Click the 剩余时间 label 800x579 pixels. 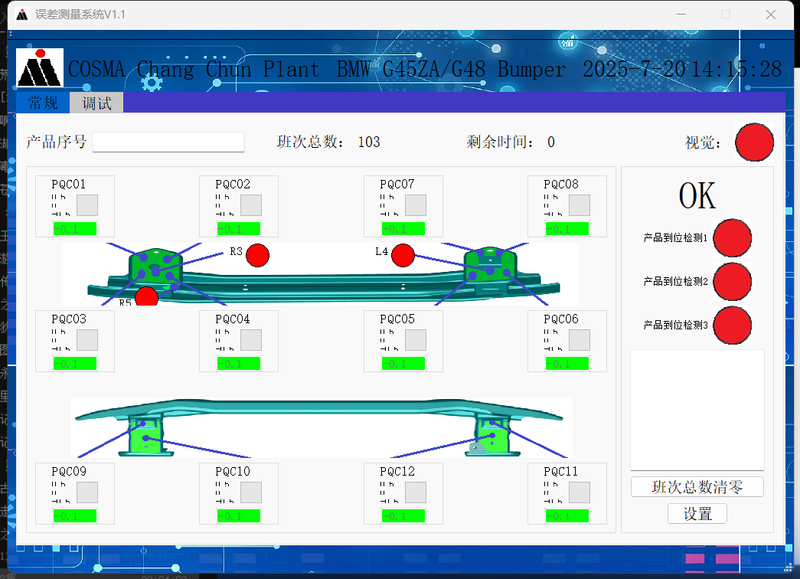coord(500,142)
